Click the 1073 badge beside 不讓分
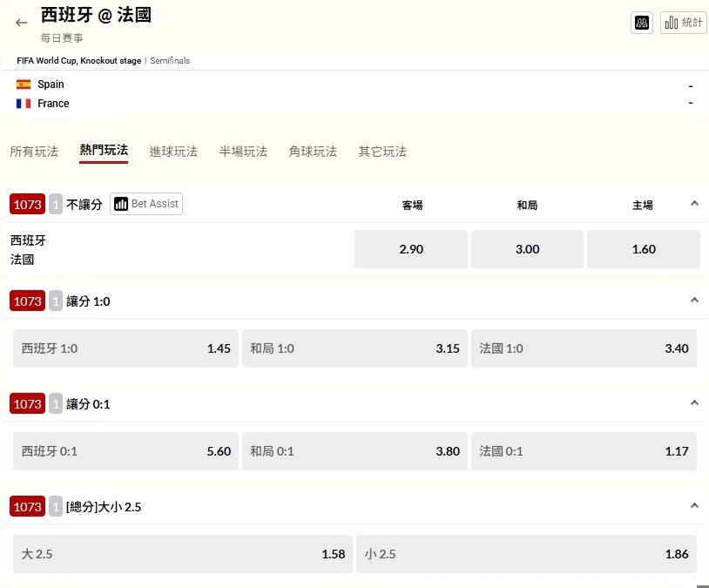Image resolution: width=709 pixels, height=588 pixels. [27, 205]
